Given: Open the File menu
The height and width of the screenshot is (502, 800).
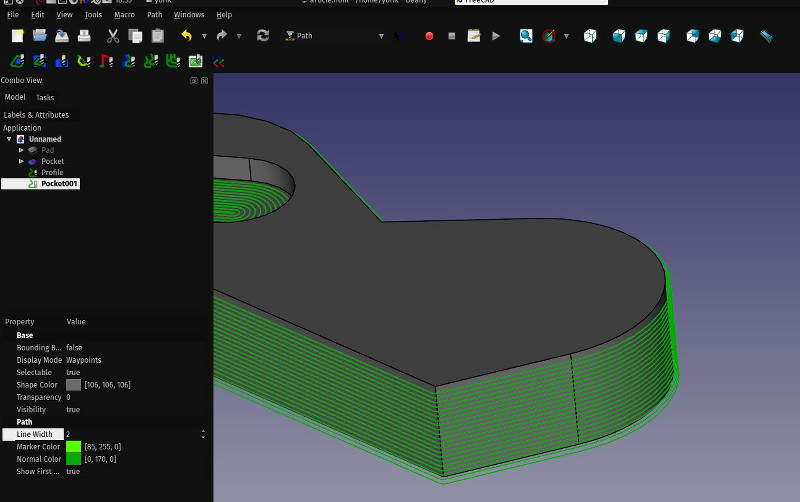Looking at the screenshot, I should point(13,15).
